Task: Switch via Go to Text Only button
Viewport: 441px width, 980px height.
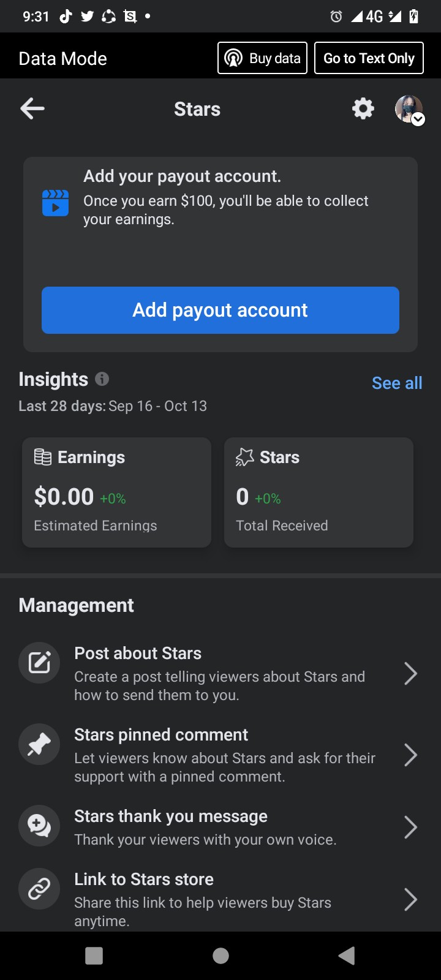Action: tap(369, 58)
